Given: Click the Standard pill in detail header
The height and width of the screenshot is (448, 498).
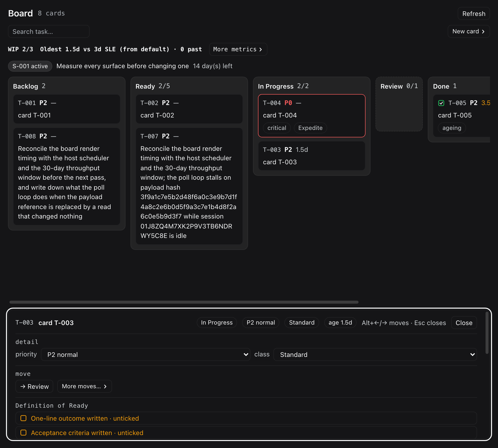Looking at the screenshot, I should (x=302, y=323).
